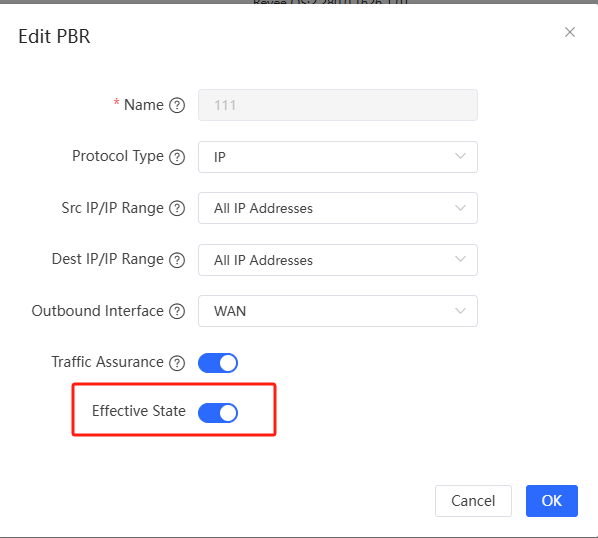598x538 pixels.
Task: Click the Name field containing 111
Action: pyautogui.click(x=338, y=105)
